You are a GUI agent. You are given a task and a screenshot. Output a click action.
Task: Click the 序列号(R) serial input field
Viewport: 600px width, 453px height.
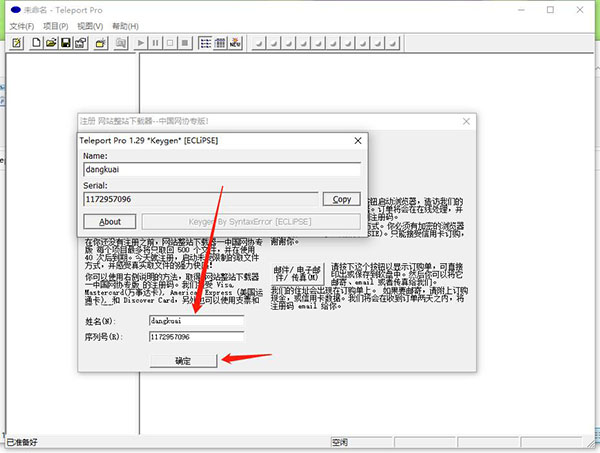tap(196, 337)
